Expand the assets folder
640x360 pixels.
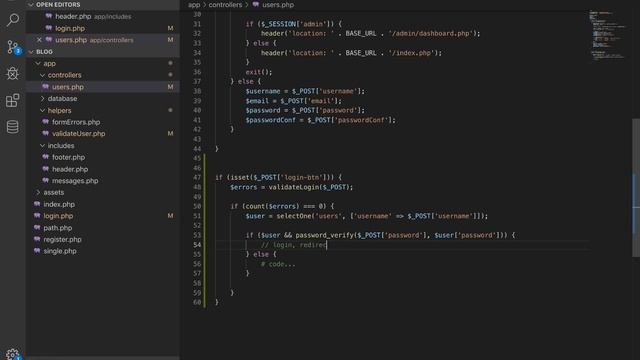pyautogui.click(x=38, y=192)
